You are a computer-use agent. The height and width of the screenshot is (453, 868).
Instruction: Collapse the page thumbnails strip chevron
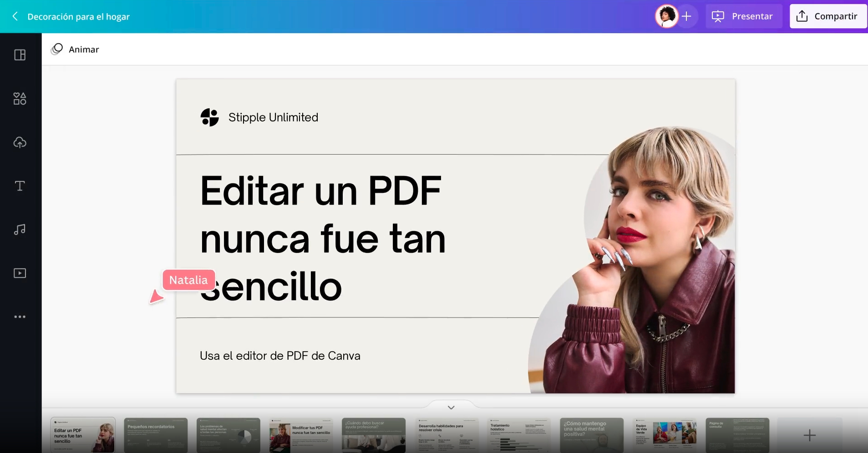click(x=451, y=408)
